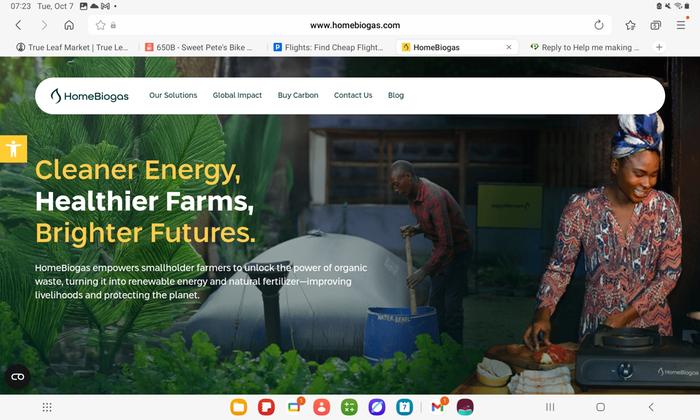
Task: Close the HomeBiogas tab
Action: [508, 47]
